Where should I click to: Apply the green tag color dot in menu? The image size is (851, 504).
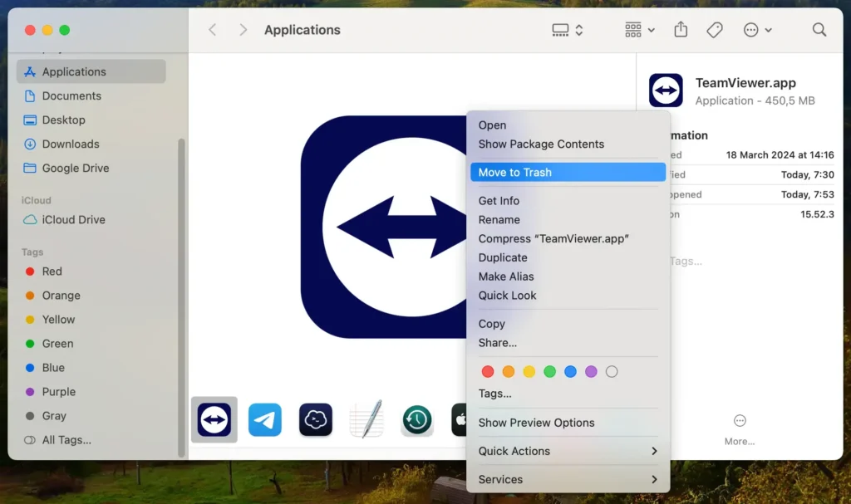pos(549,372)
